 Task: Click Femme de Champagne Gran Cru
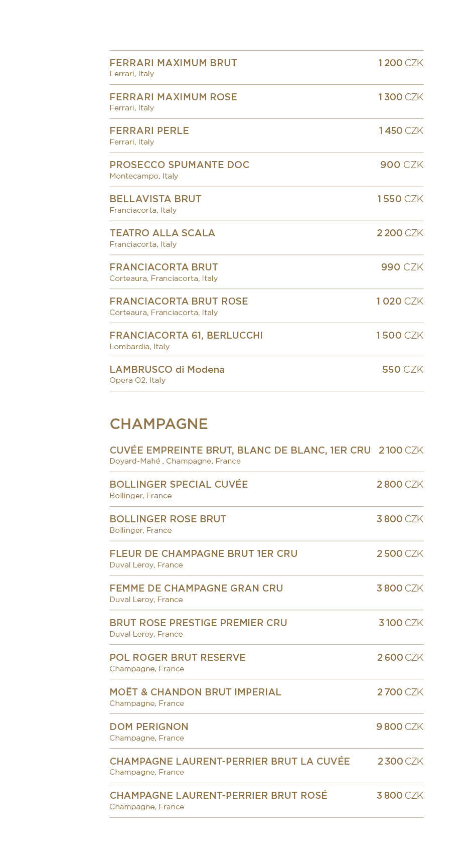266,593
